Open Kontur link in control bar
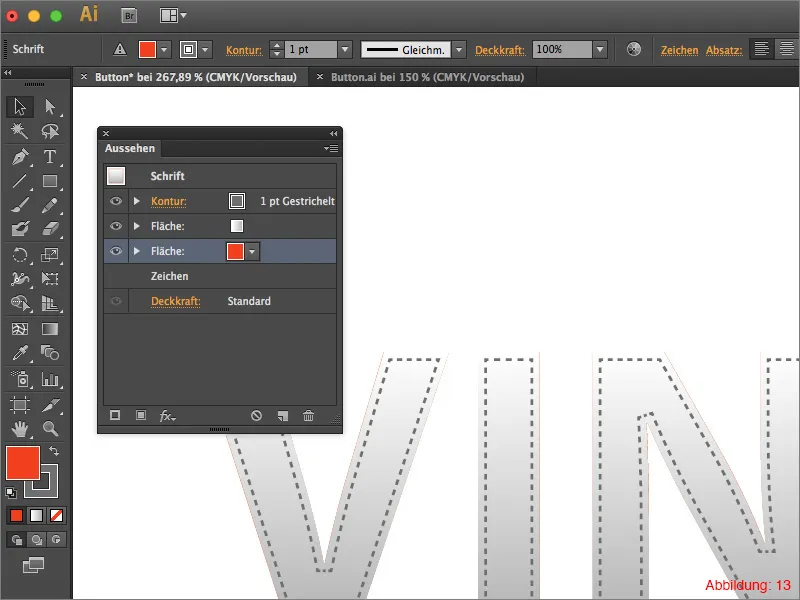 (244, 50)
